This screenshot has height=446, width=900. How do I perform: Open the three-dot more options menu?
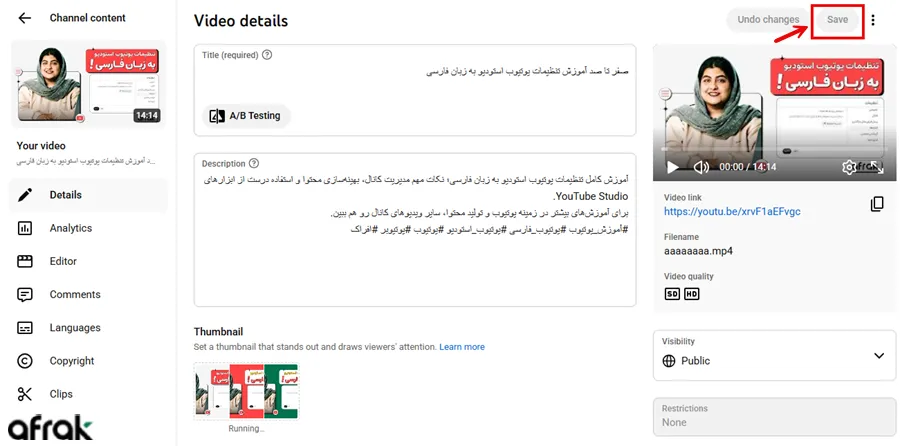tap(873, 20)
